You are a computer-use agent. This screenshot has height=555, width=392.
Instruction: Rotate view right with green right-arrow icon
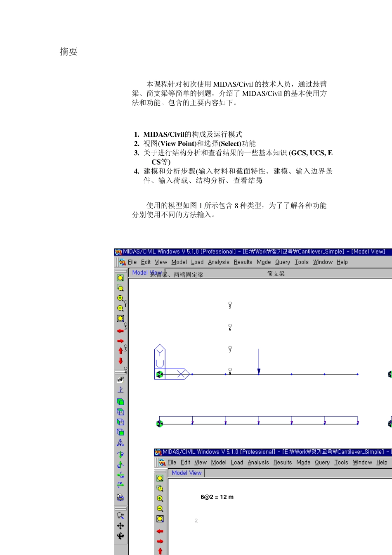(x=120, y=485)
